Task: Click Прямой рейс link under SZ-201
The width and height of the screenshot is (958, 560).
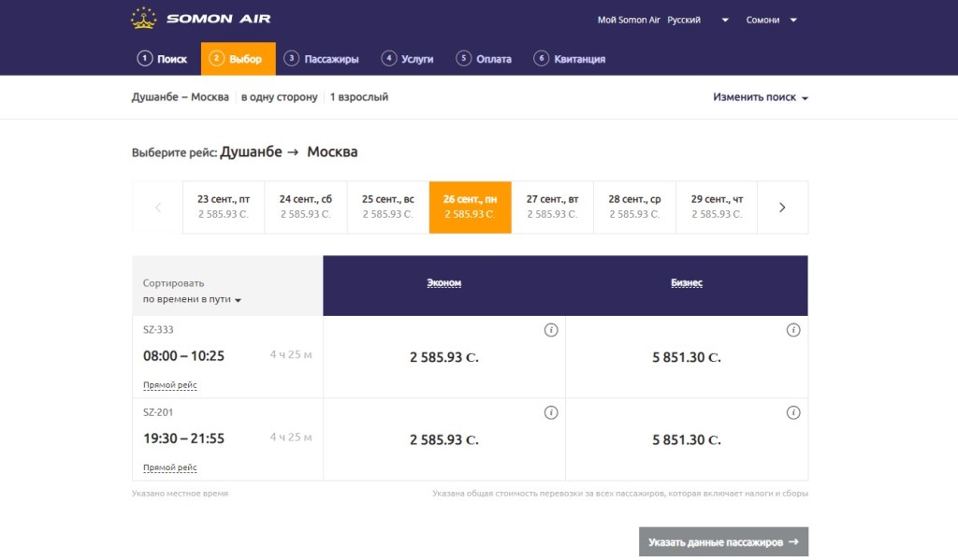Action: pos(169,467)
